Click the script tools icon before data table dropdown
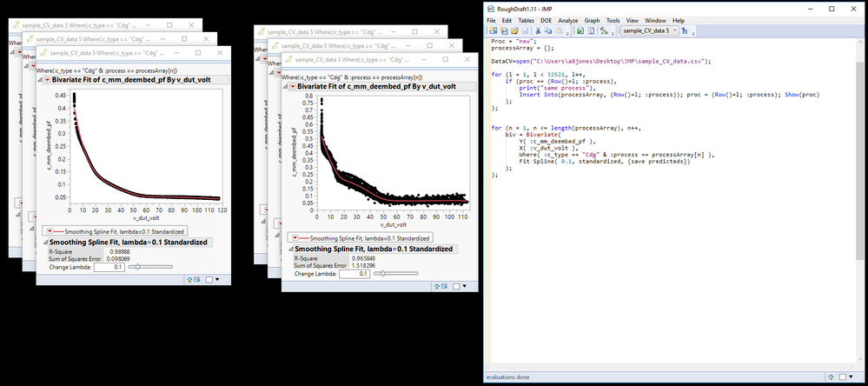Viewport: 868px width, 386px height. coord(604,30)
